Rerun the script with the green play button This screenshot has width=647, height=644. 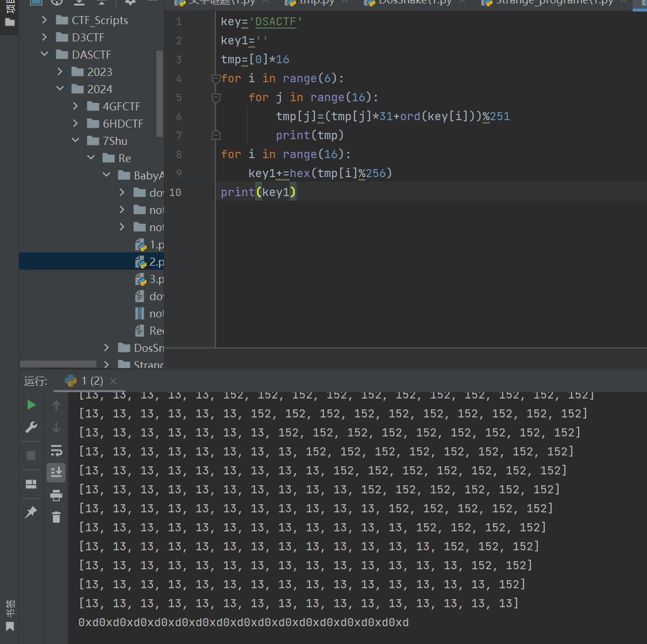click(31, 405)
